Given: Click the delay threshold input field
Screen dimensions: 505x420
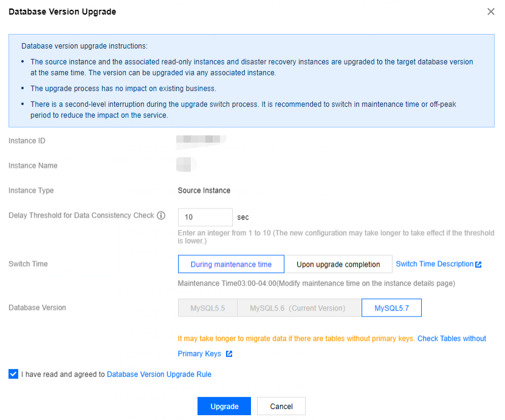Looking at the screenshot, I should [x=205, y=217].
